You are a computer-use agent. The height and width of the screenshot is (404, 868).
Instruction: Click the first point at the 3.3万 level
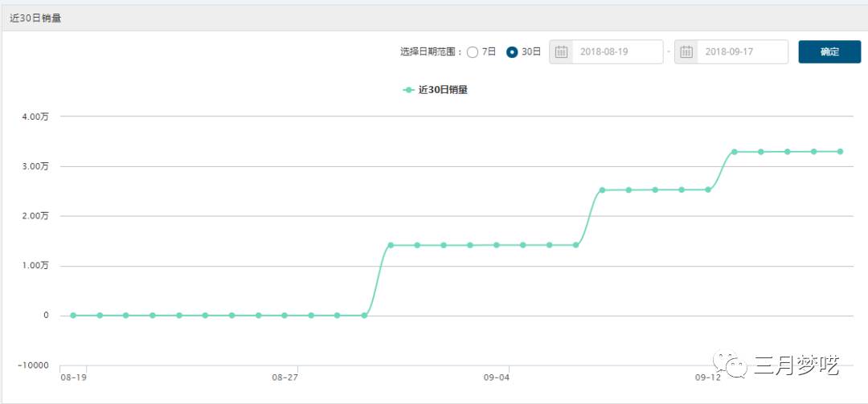(734, 152)
